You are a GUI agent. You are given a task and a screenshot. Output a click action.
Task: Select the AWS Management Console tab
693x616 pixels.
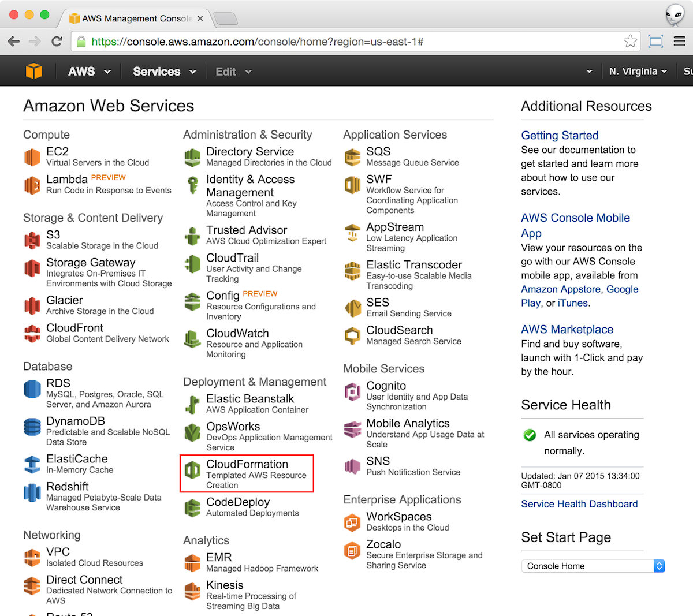[136, 18]
